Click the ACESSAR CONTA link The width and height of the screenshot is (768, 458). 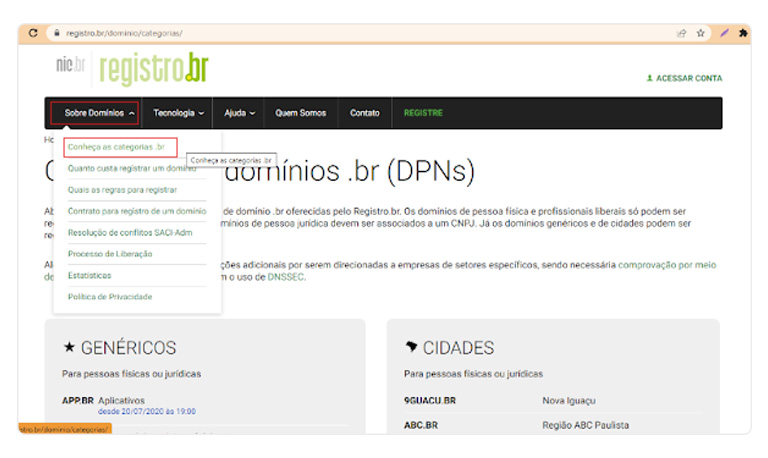(x=684, y=78)
